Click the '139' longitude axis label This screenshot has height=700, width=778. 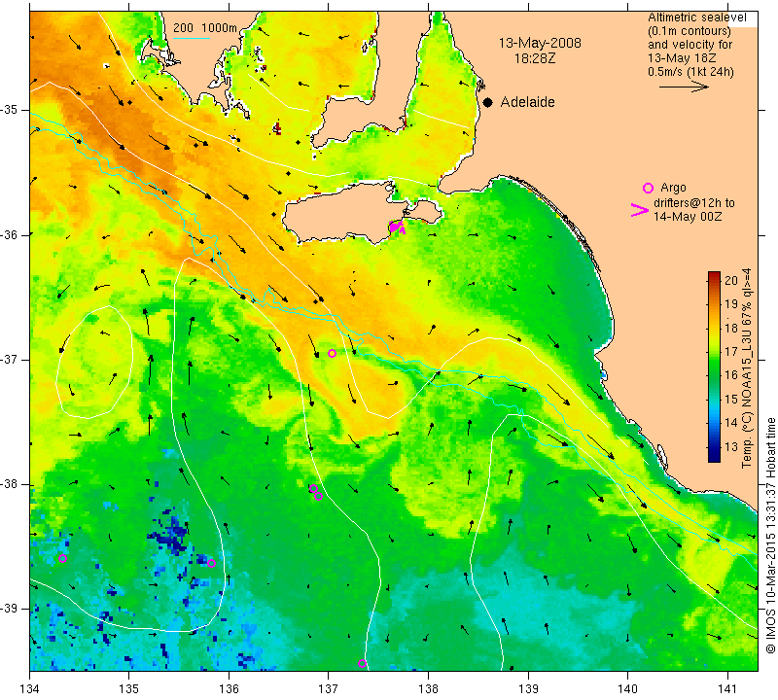click(x=528, y=688)
